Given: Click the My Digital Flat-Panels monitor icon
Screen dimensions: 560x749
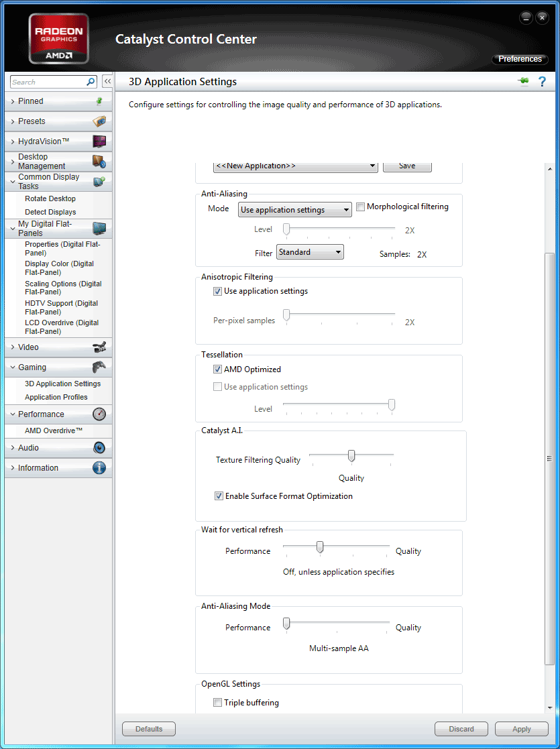Looking at the screenshot, I should coord(99,229).
